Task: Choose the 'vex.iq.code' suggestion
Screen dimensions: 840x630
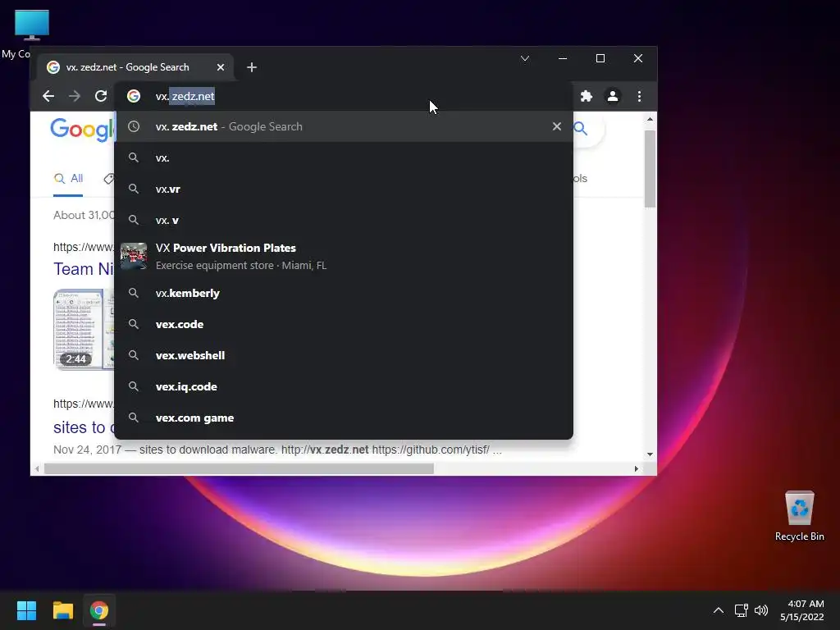Action: tap(344, 386)
